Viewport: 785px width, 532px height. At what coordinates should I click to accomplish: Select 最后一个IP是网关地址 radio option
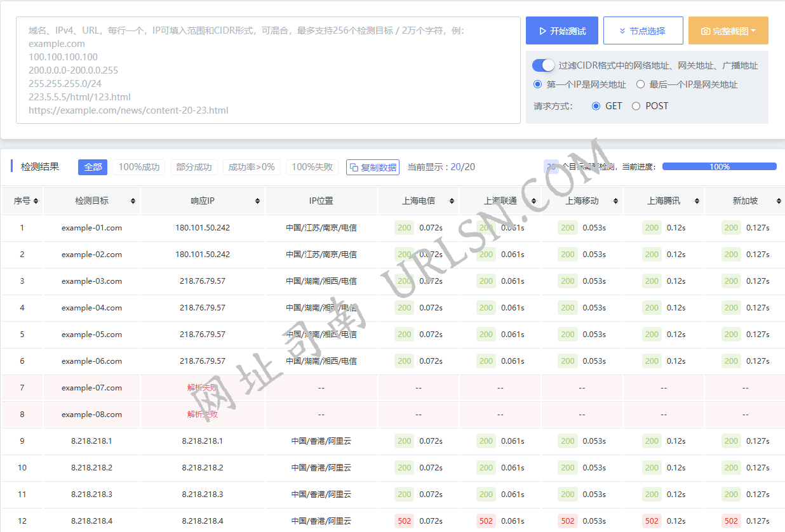click(x=640, y=84)
